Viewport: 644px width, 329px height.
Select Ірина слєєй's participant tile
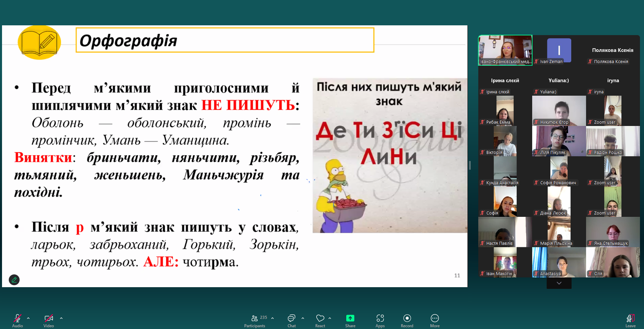(505, 80)
